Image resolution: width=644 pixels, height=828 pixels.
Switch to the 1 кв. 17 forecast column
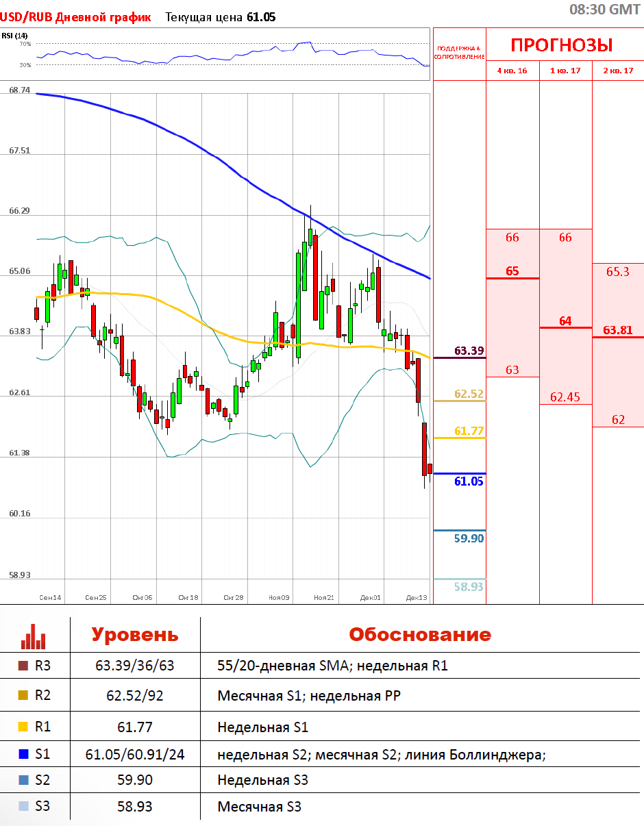tap(565, 71)
